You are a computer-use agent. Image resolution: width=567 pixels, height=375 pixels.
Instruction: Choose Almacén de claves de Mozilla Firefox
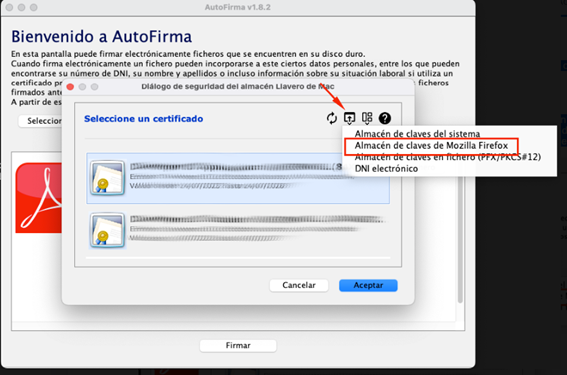coord(431,146)
